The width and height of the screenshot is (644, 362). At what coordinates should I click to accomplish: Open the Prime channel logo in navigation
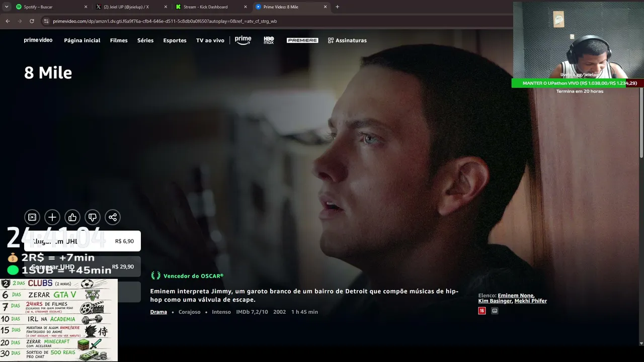243,40
